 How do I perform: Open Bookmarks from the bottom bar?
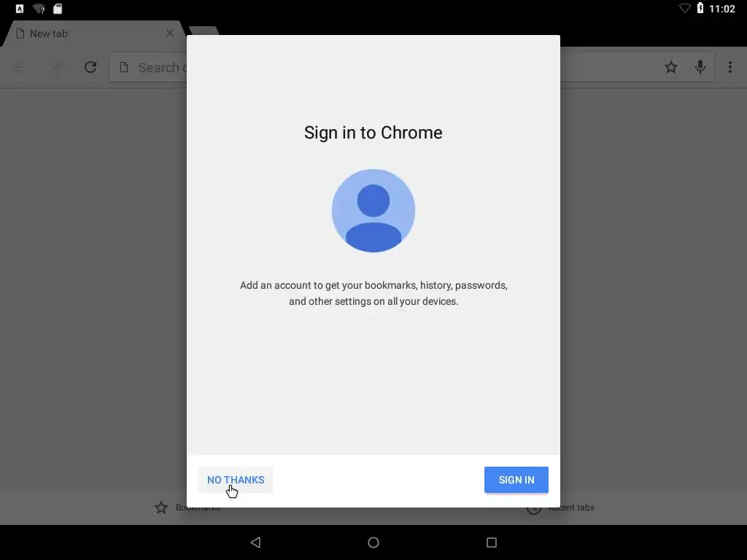187,507
